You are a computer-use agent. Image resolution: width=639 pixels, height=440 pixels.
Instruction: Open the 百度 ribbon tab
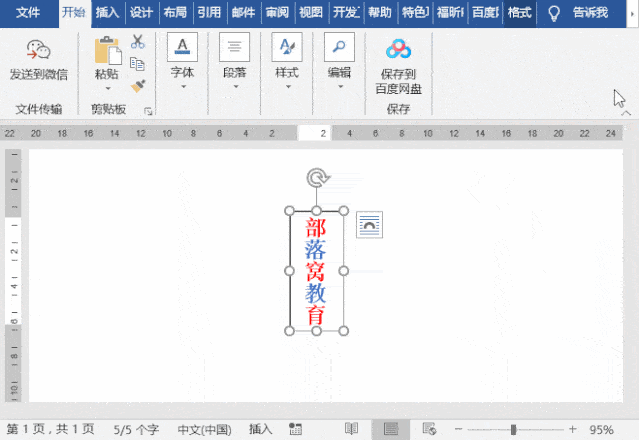click(x=485, y=13)
